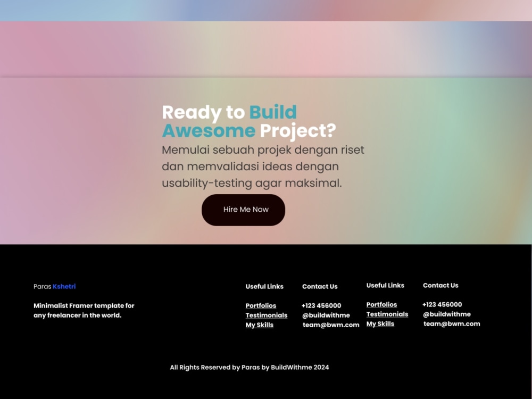Screen dimensions: 532x399
Task: Click the Memulai sebuah projek paragraph
Action: (263, 166)
